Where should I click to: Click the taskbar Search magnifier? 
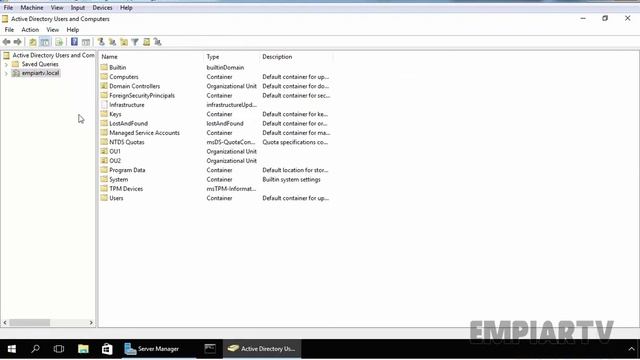pyautogui.click(x=36, y=349)
